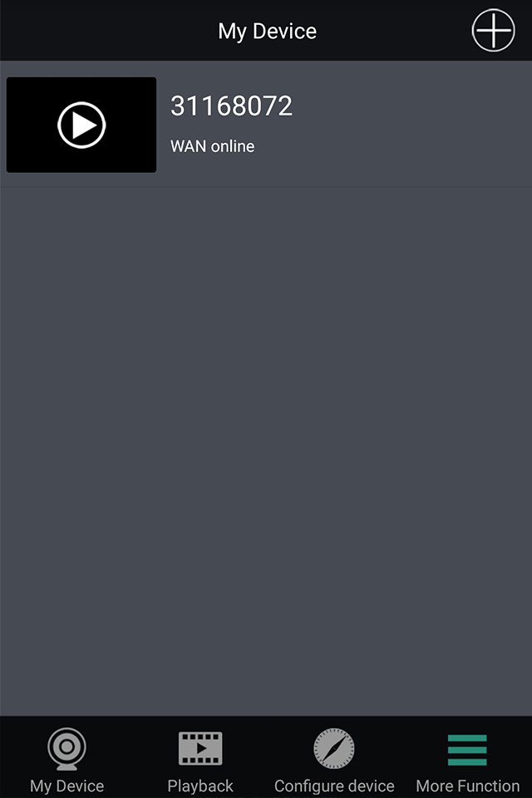532x798 pixels.
Task: Tap the compass needle in Configure icon
Action: pos(334,748)
